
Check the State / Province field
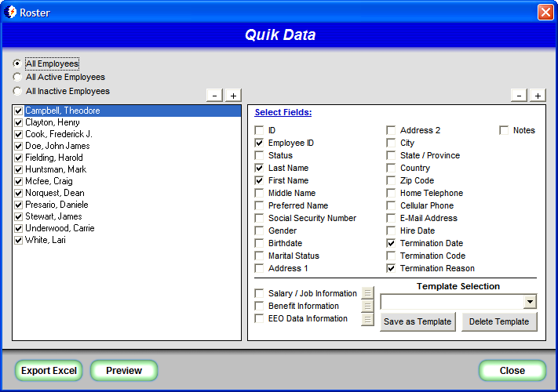391,155
